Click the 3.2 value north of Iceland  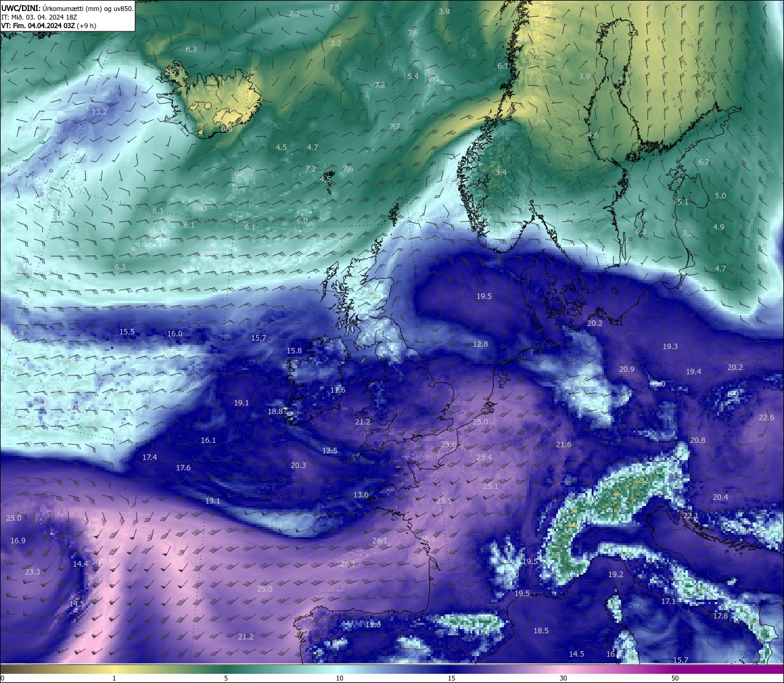coord(336,43)
